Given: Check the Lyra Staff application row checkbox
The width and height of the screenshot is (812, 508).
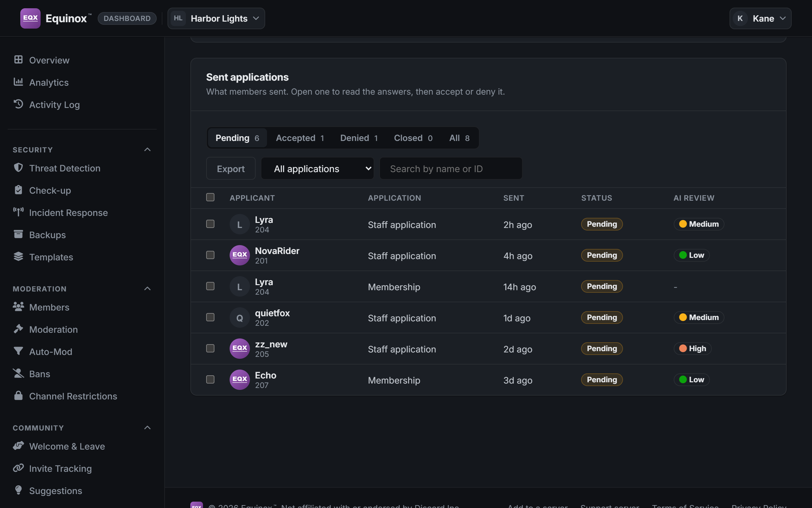Looking at the screenshot, I should point(210,224).
